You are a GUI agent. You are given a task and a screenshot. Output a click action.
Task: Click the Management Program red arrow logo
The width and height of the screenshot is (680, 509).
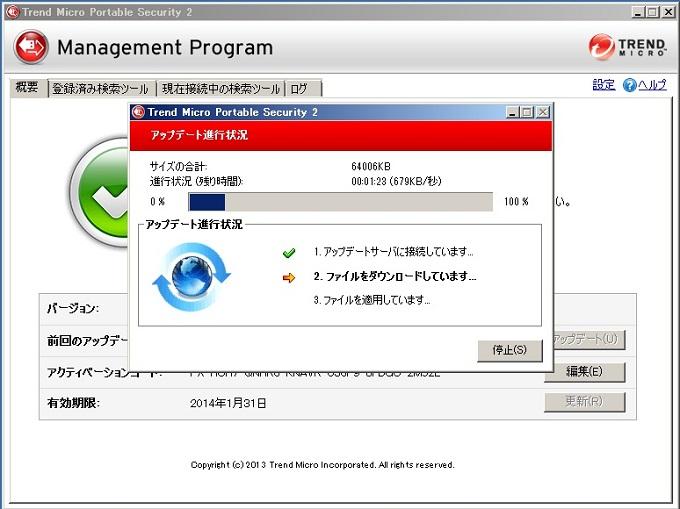point(31,47)
